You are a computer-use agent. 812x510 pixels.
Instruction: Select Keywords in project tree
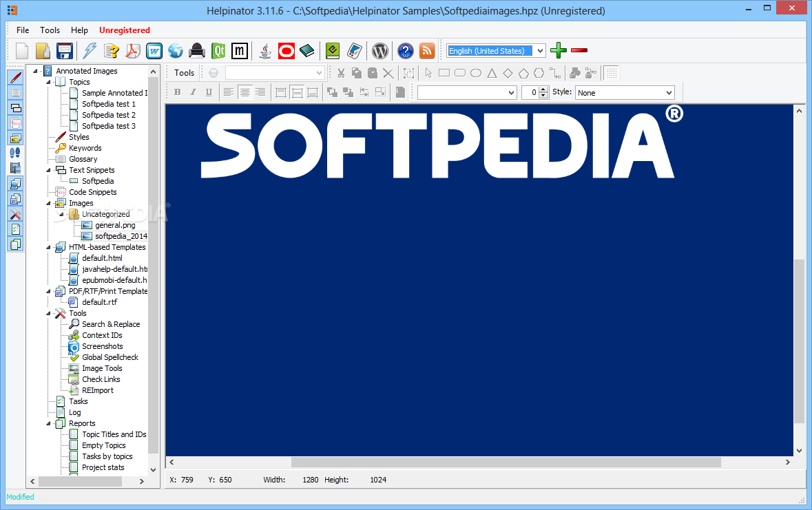(85, 148)
